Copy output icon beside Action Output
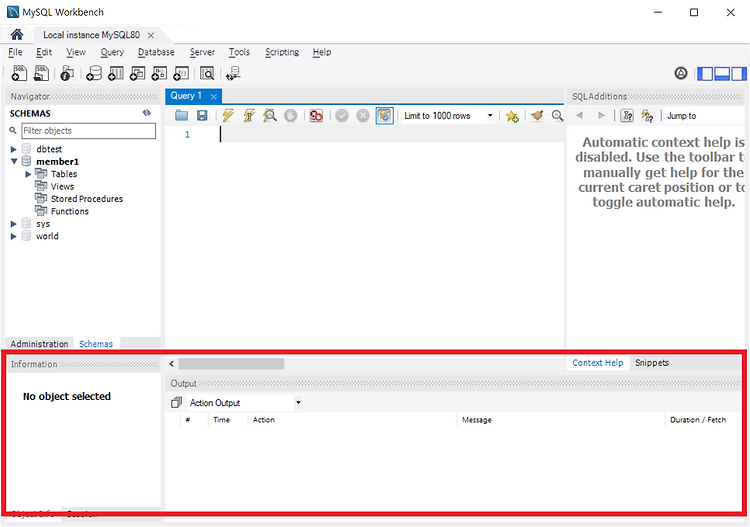Viewport: 750px width, 527px height. (x=176, y=403)
